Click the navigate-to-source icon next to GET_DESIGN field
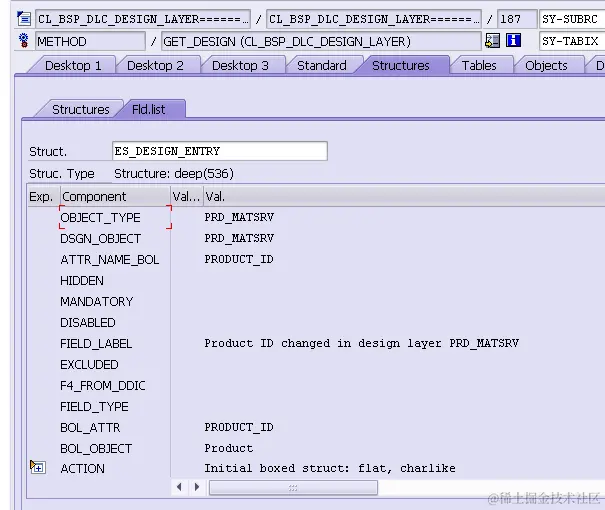Screen dimensions: 605x510 [x=492, y=41]
